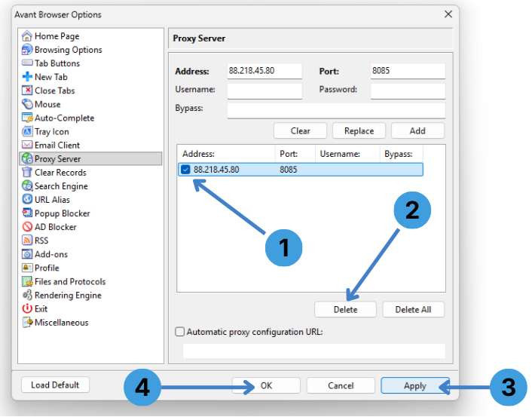Image resolution: width=532 pixels, height=417 pixels.
Task: Click the AD Blocker prohibition icon
Action: point(27,227)
